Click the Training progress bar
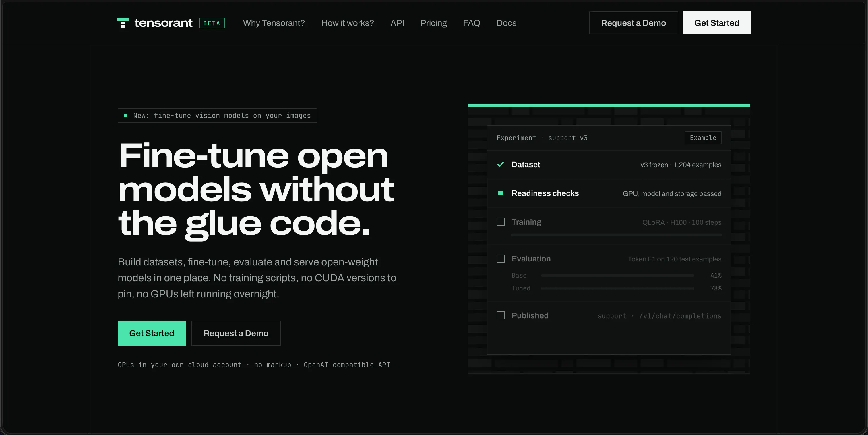The image size is (868, 435). (616, 235)
